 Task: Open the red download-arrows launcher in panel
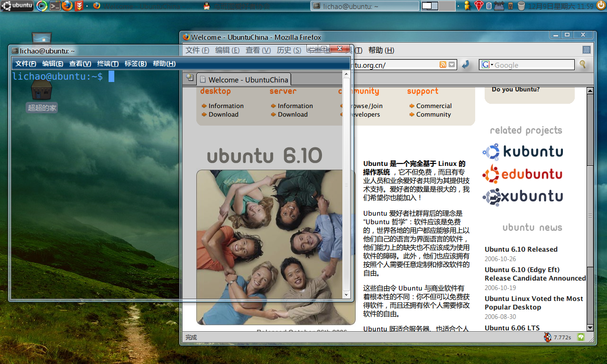pyautogui.click(x=79, y=6)
